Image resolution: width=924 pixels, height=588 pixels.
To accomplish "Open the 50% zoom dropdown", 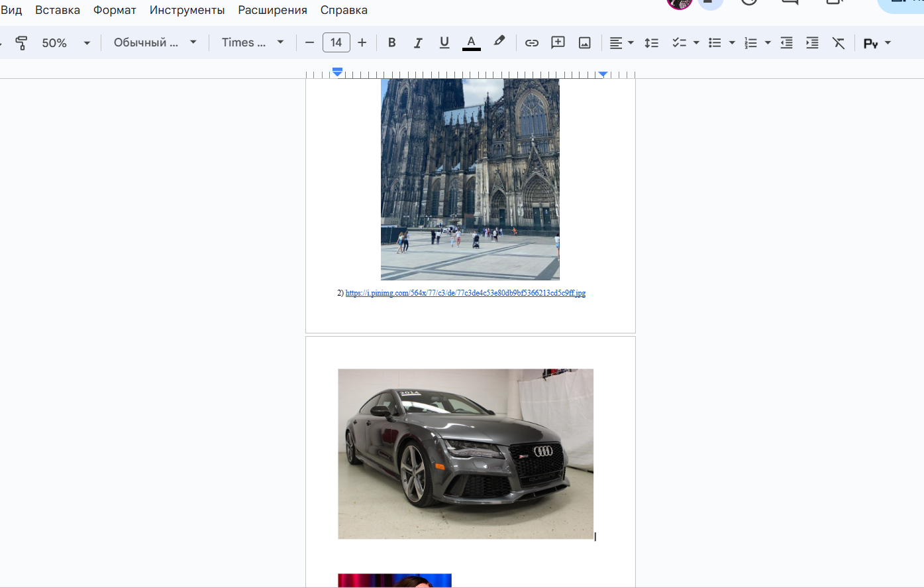I will 65,42.
